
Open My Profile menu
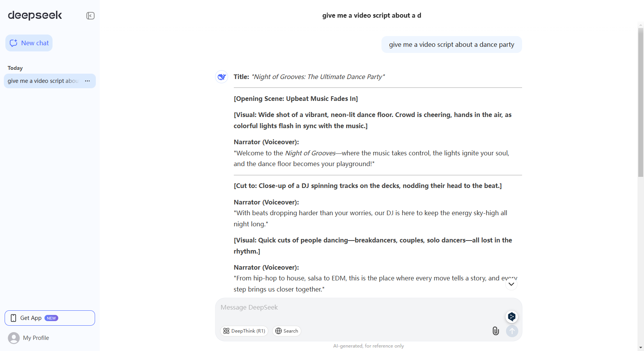36,338
